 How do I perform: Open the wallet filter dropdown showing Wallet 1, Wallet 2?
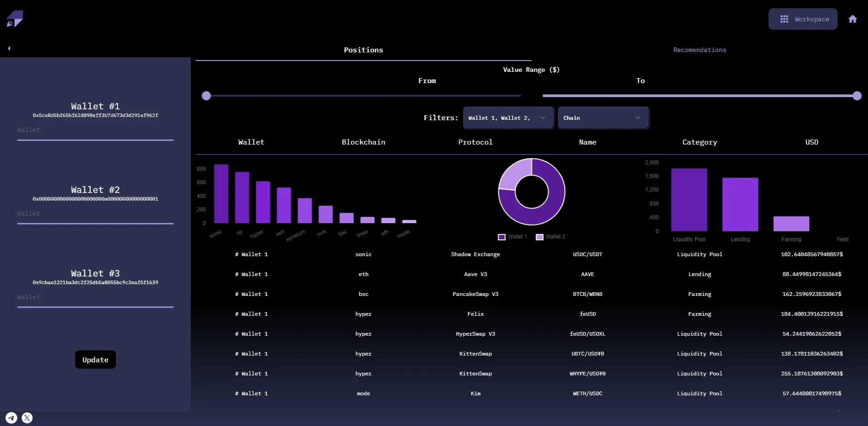[x=508, y=117]
